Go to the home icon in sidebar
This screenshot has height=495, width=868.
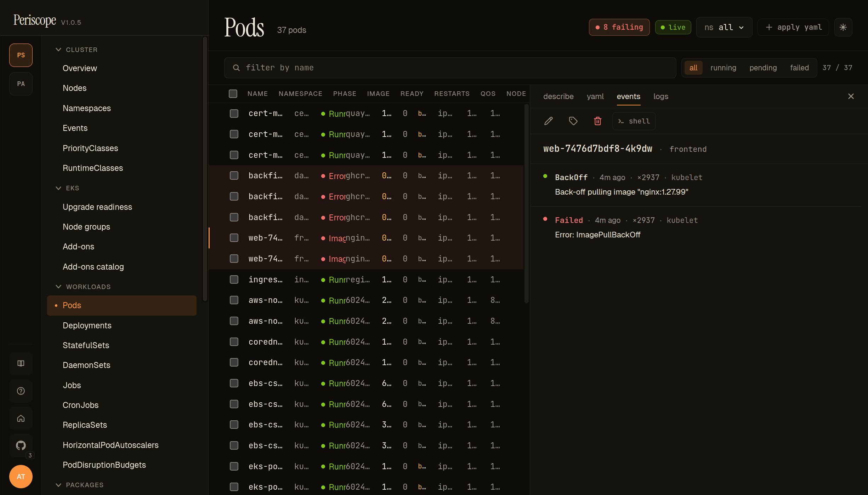21,419
